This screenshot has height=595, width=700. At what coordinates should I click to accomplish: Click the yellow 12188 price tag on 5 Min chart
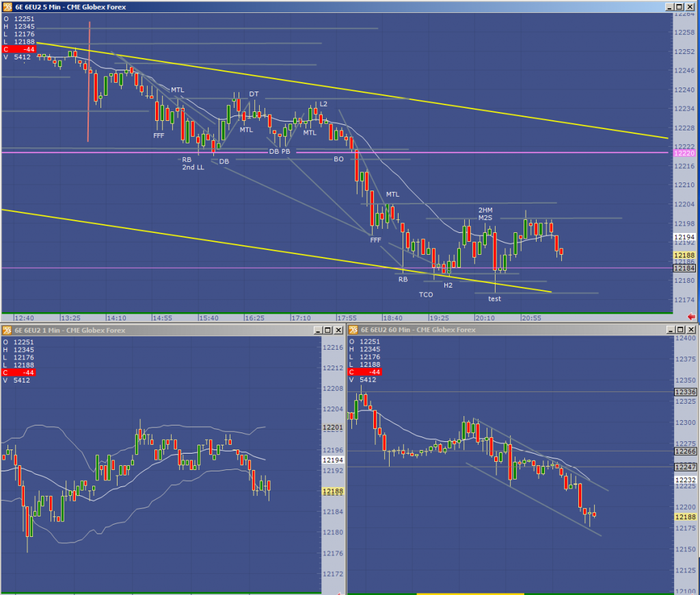pos(684,255)
